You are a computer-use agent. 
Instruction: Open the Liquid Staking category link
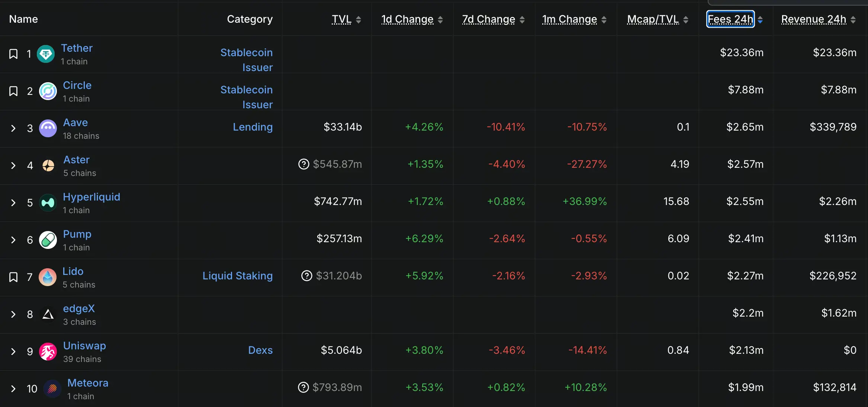237,276
